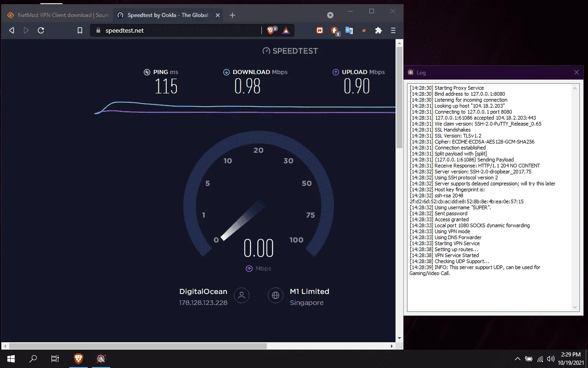Open the Brave Shields lion icon
Screen dimensions: 588x368
coord(271,30)
